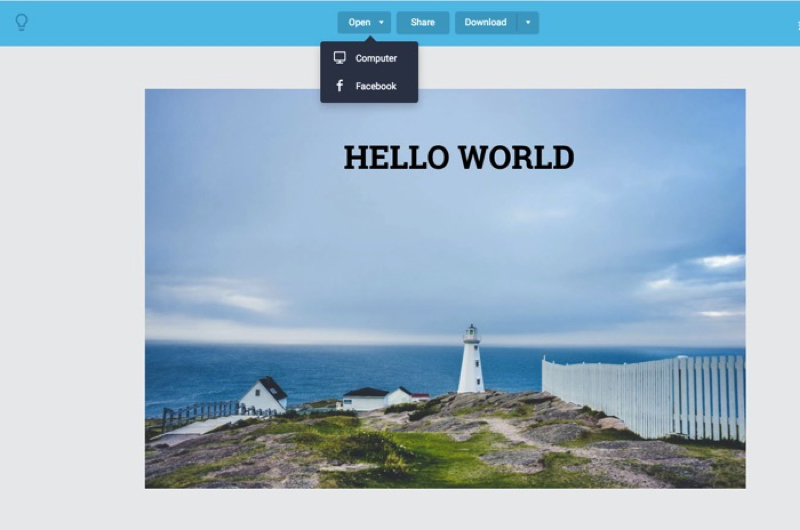Screen dimensions: 800x530
Task: Click the Facebook logo icon
Action: coord(340,85)
